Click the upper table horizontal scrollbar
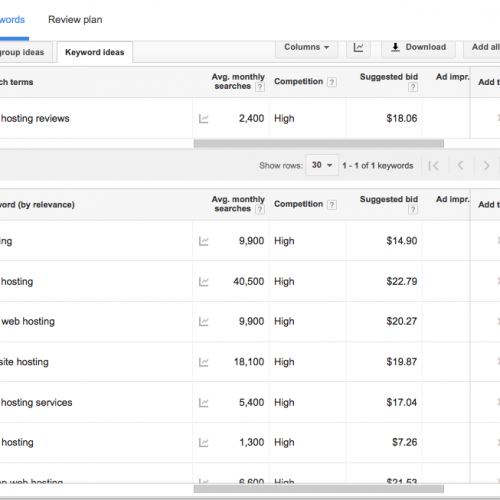Screen dimensions: 500x500 point(319,144)
